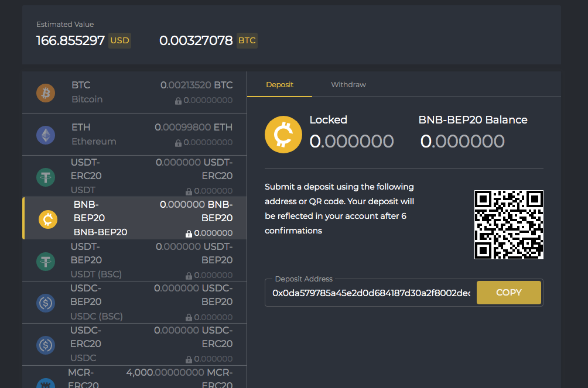588x388 pixels.
Task: Click the USDC-BEP20 dollar icon
Action: point(46,303)
